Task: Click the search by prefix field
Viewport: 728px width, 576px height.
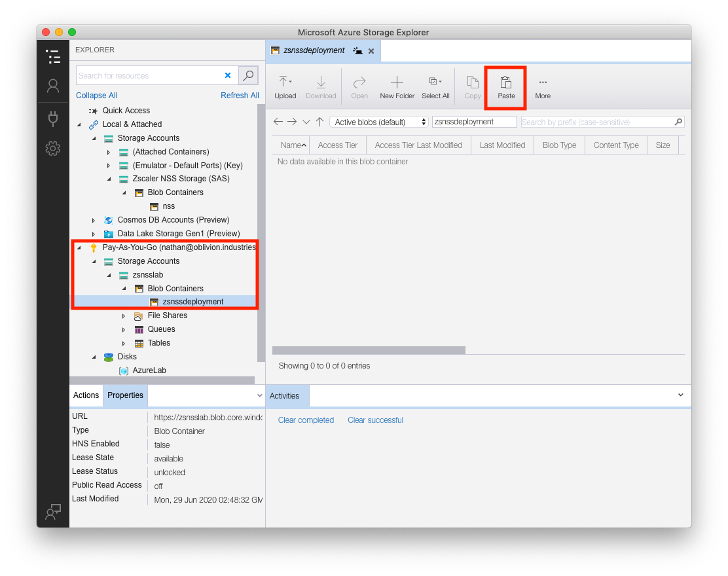Action: point(597,122)
